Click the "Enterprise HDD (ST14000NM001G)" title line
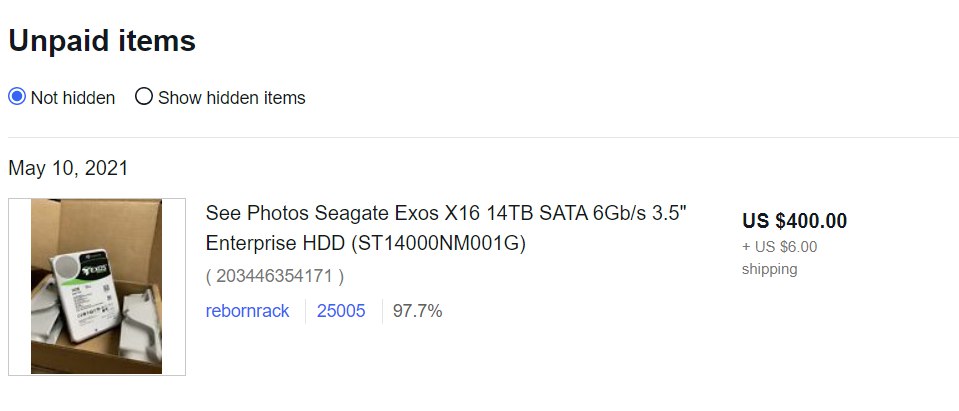Viewport: 959px width, 411px height. [x=366, y=243]
